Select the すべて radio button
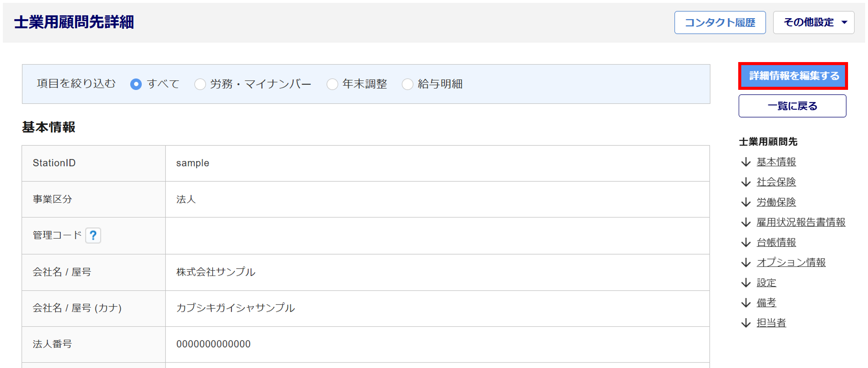 [x=136, y=84]
